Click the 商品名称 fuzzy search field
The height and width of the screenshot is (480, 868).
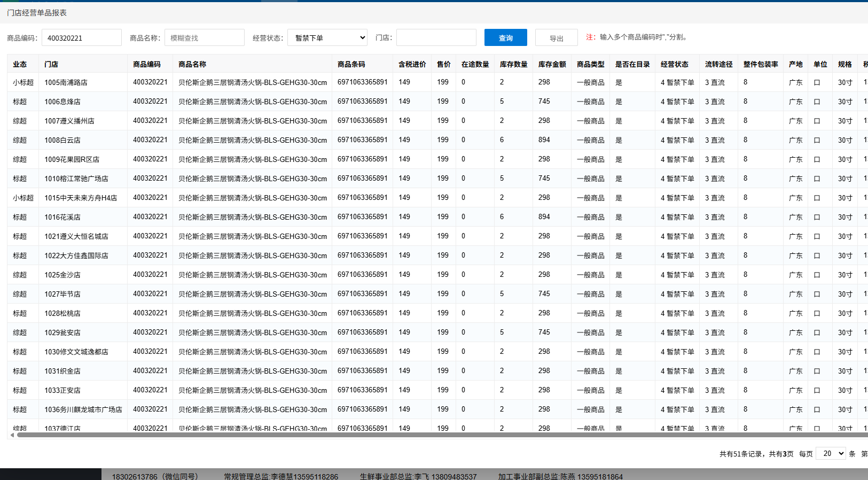pyautogui.click(x=204, y=38)
